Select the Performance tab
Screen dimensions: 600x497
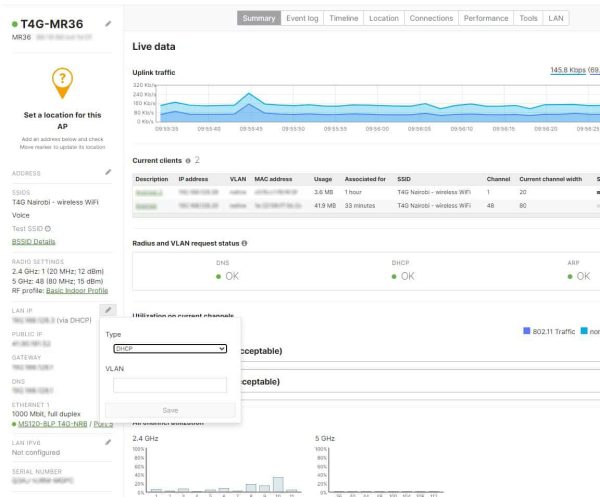click(x=485, y=18)
